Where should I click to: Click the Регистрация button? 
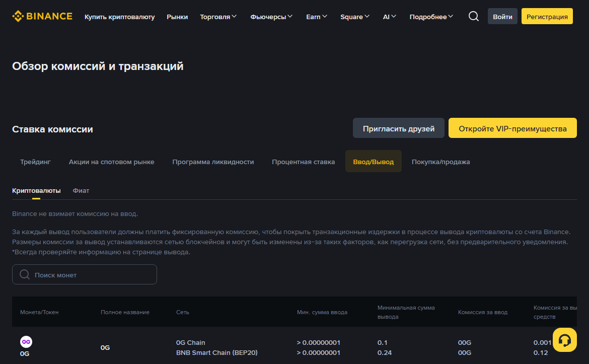(547, 16)
